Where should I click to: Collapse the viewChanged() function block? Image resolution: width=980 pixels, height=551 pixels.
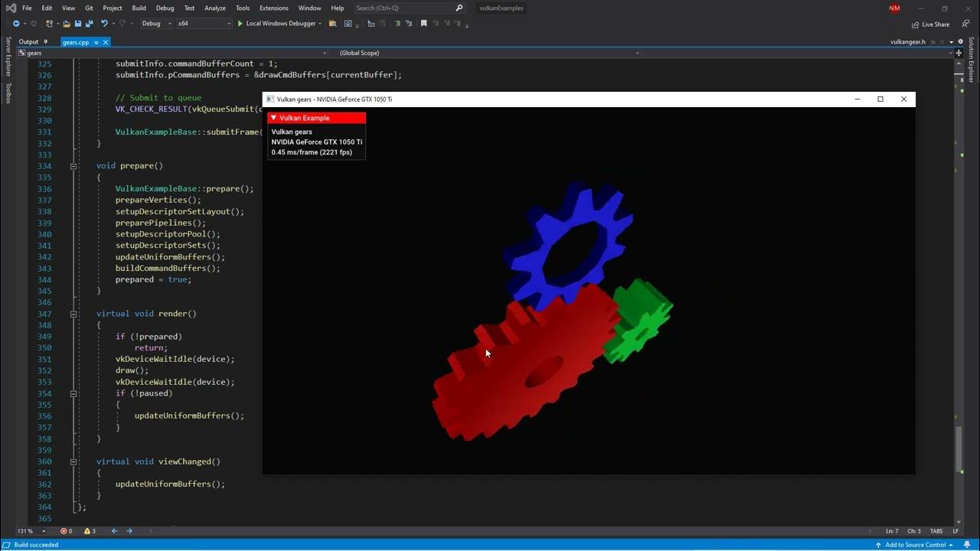[73, 461]
